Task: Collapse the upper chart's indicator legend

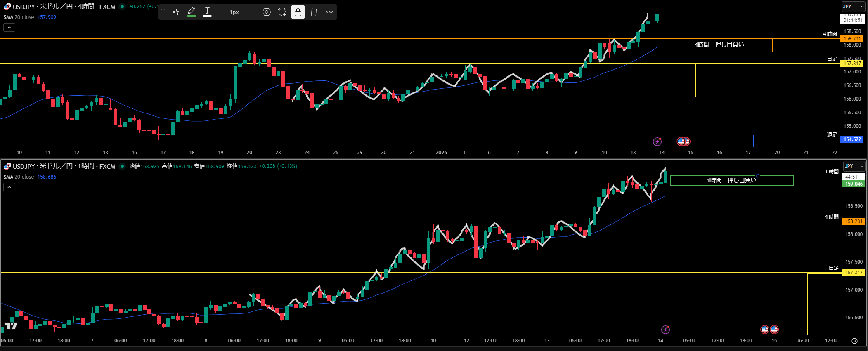Action: [9, 28]
